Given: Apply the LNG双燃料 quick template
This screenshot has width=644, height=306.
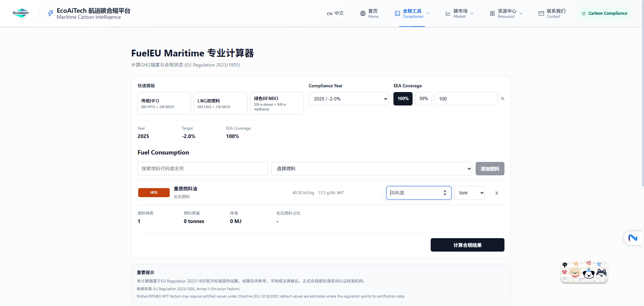Looking at the screenshot, I should click(221, 103).
